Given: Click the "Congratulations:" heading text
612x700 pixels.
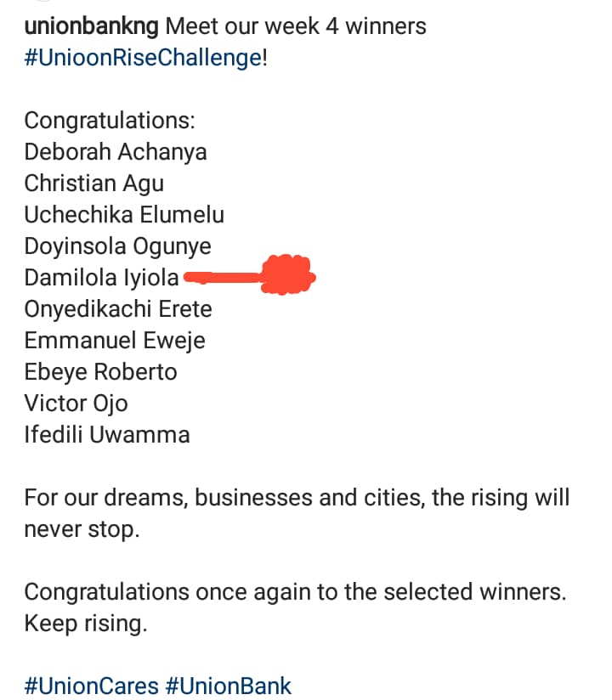Looking at the screenshot, I should click(x=110, y=121).
